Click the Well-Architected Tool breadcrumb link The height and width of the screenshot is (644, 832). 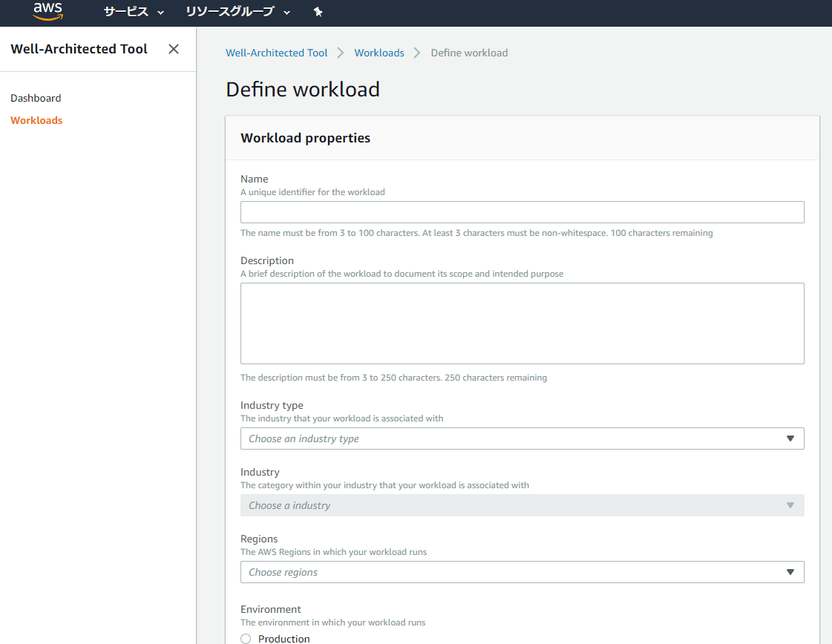276,52
